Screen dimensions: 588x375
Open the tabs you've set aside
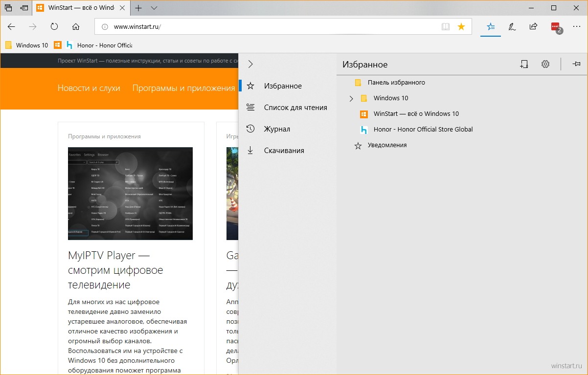8,8
